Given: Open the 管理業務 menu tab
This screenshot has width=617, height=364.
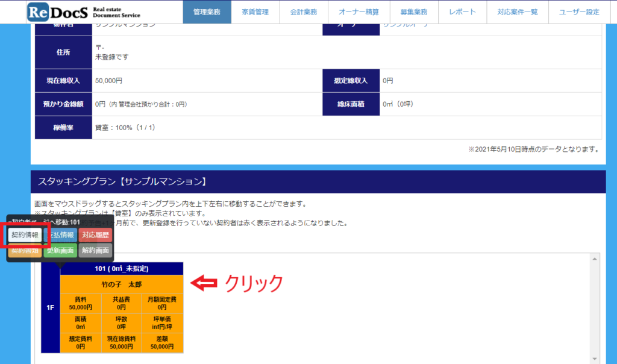Looking at the screenshot, I should pyautogui.click(x=207, y=12).
